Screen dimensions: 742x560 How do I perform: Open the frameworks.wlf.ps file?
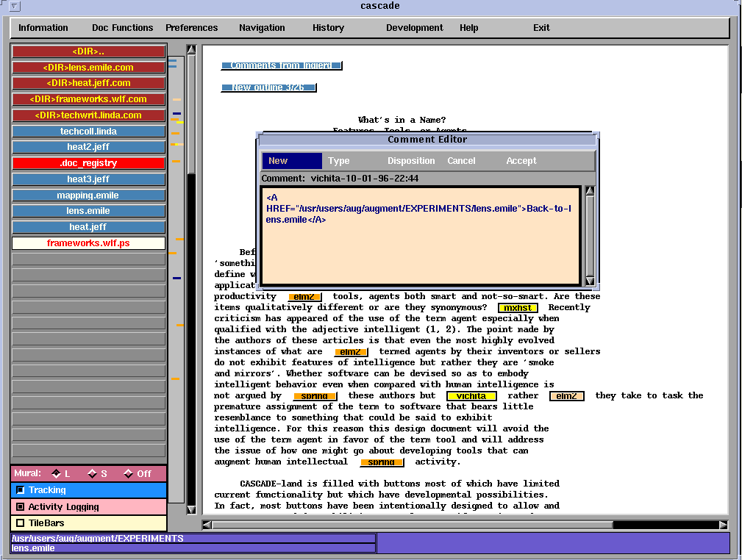click(88, 243)
